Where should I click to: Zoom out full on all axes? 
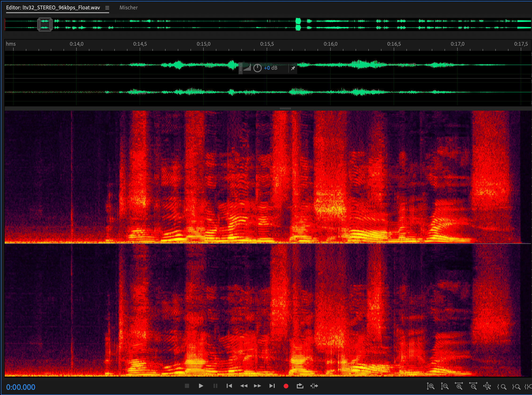[487, 386]
